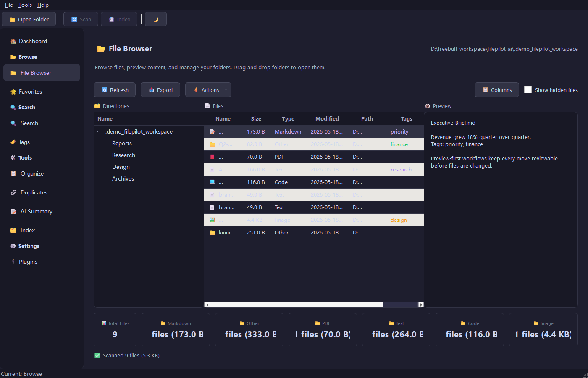
Task: Click the Path column header
Action: coord(367,119)
